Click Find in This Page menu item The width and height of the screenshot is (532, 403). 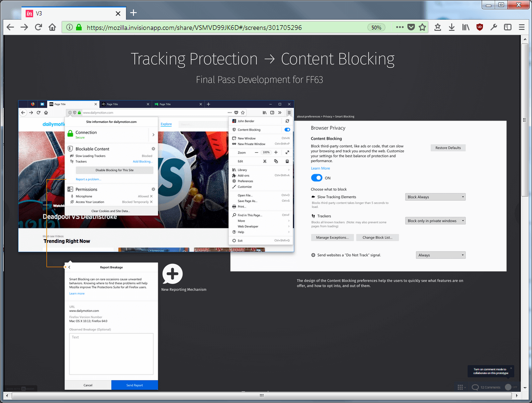[x=261, y=215]
